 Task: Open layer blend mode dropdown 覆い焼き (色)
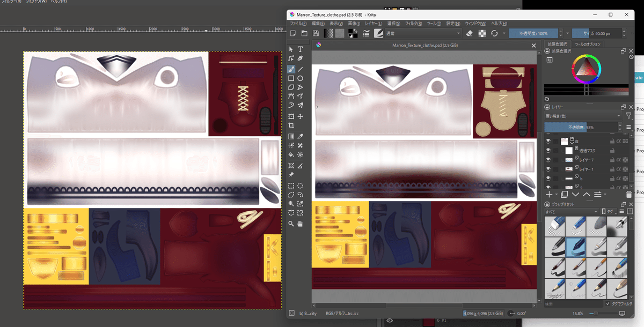[583, 116]
